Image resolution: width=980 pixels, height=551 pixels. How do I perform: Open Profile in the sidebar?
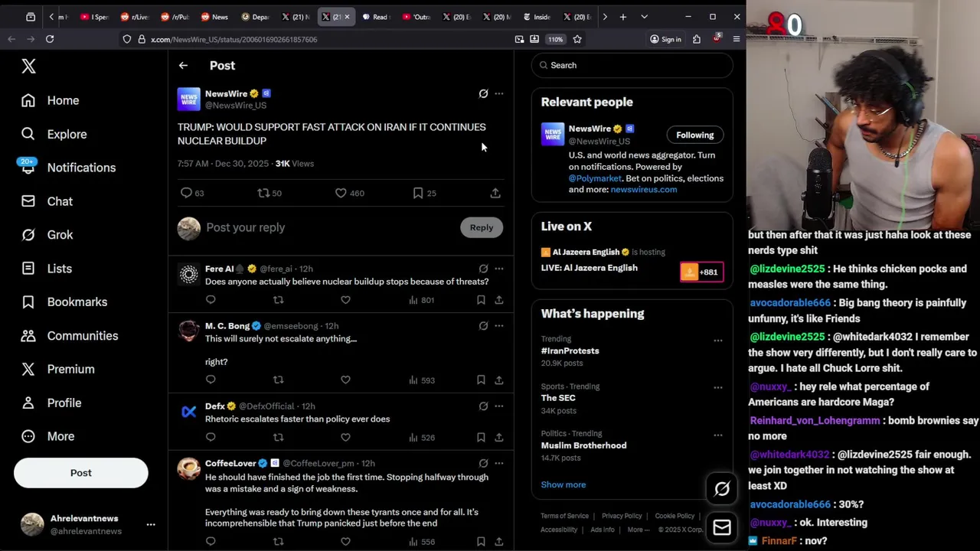[x=51, y=403]
